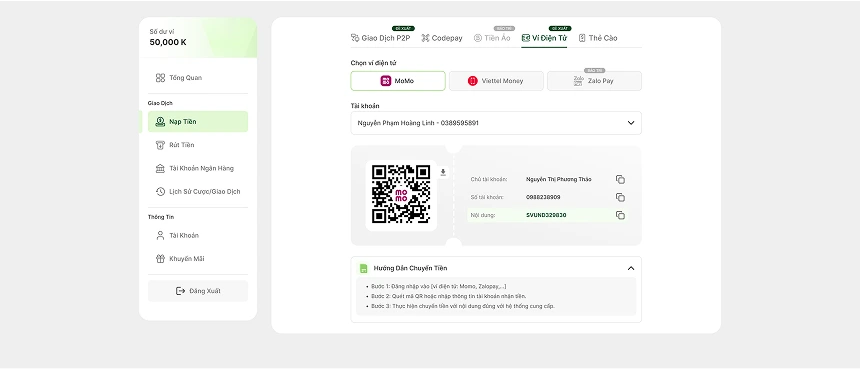
Task: Go to Rút Tiền withdrawal page
Action: click(x=197, y=145)
